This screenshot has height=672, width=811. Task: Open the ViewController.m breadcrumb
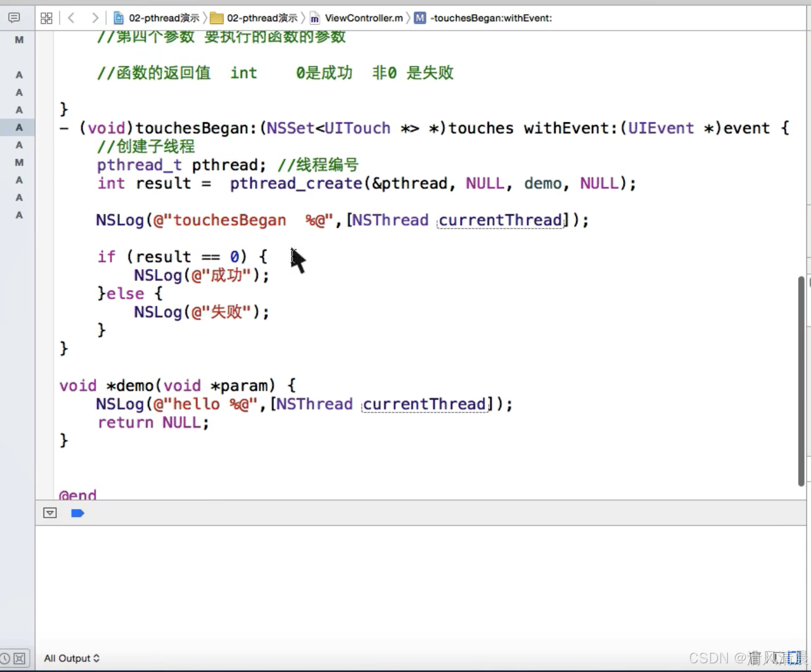click(x=357, y=18)
